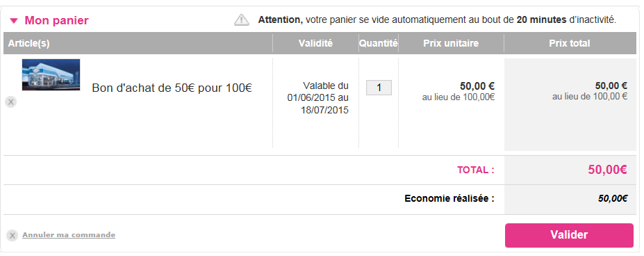
Task: Open the Annuler ma commande link
Action: tap(69, 235)
